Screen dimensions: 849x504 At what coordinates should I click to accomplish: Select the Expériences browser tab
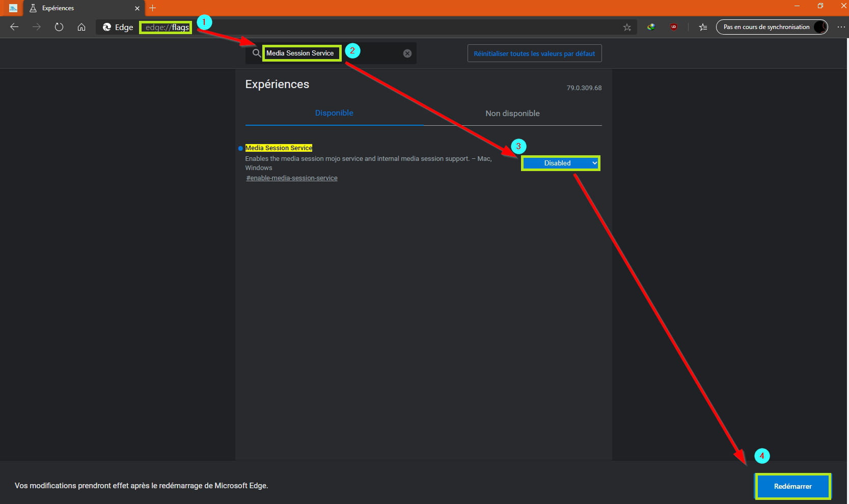click(84, 8)
